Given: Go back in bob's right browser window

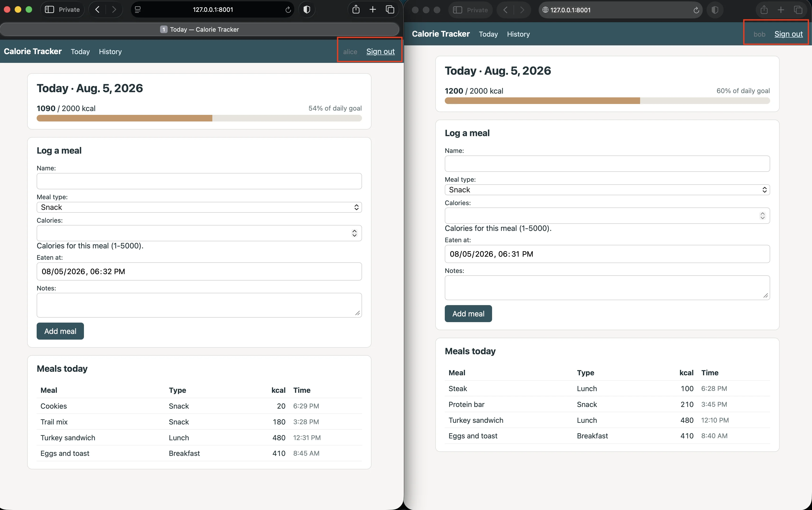Looking at the screenshot, I should pos(506,10).
